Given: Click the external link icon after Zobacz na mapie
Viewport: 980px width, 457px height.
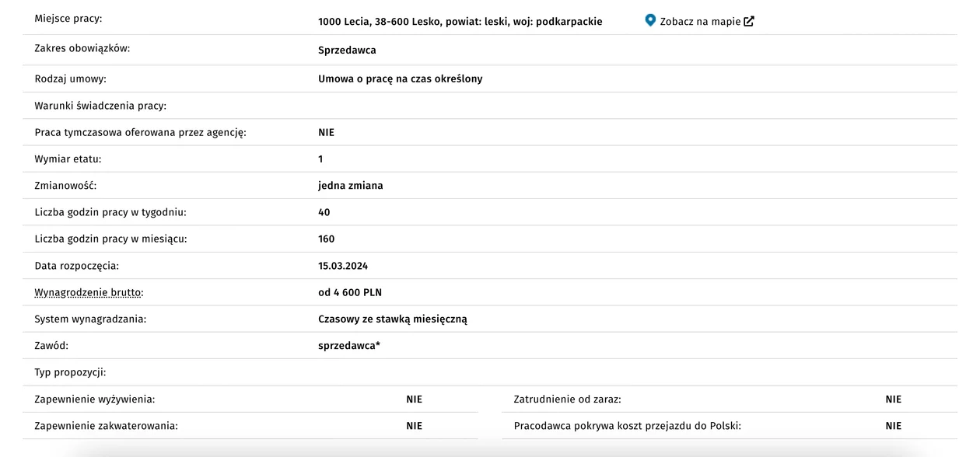Looking at the screenshot, I should pos(749,21).
